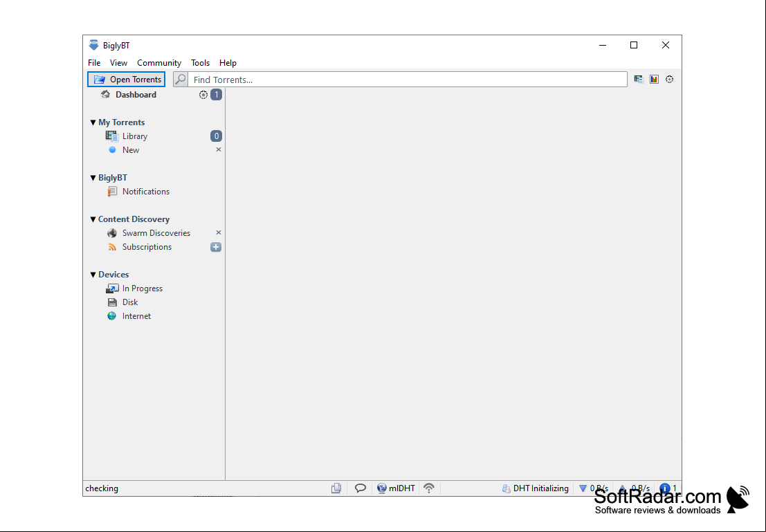Click the BiglyBT title bar logo
The width and height of the screenshot is (766, 532).
94,45
